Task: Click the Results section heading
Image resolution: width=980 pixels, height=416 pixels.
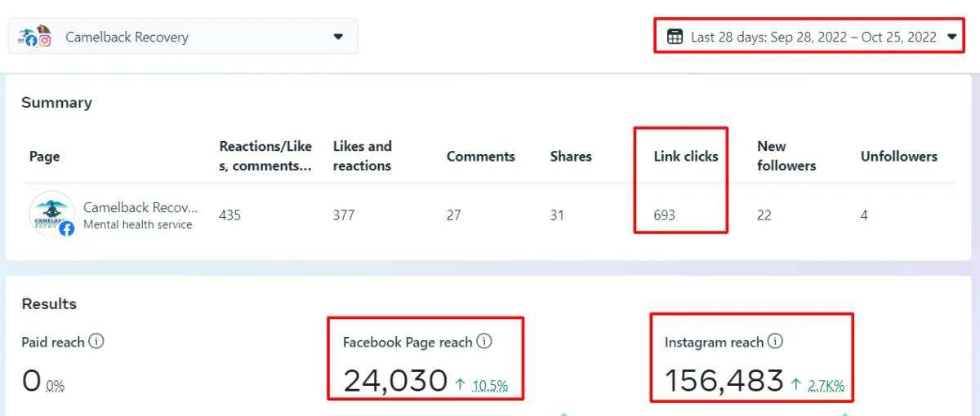Action: [x=49, y=303]
